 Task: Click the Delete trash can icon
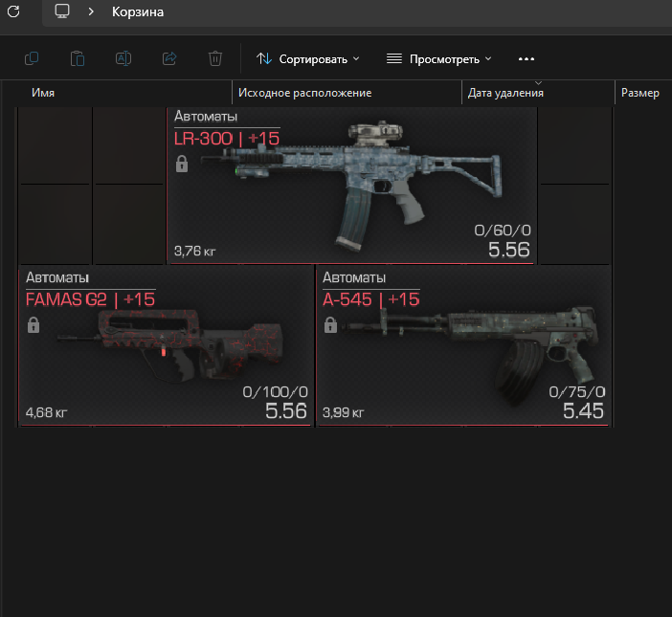(x=215, y=58)
